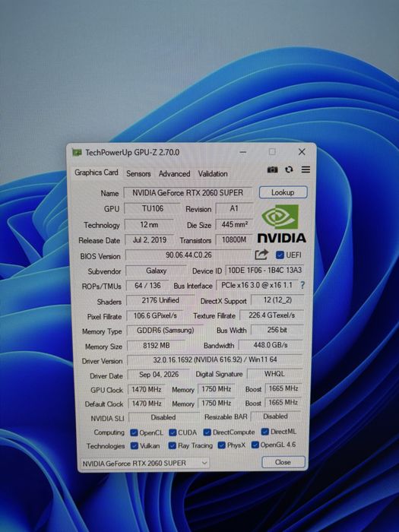This screenshot has height=532, width=399.
Task: Click the Release Date value Jul 2, 2019
Action: (x=149, y=240)
